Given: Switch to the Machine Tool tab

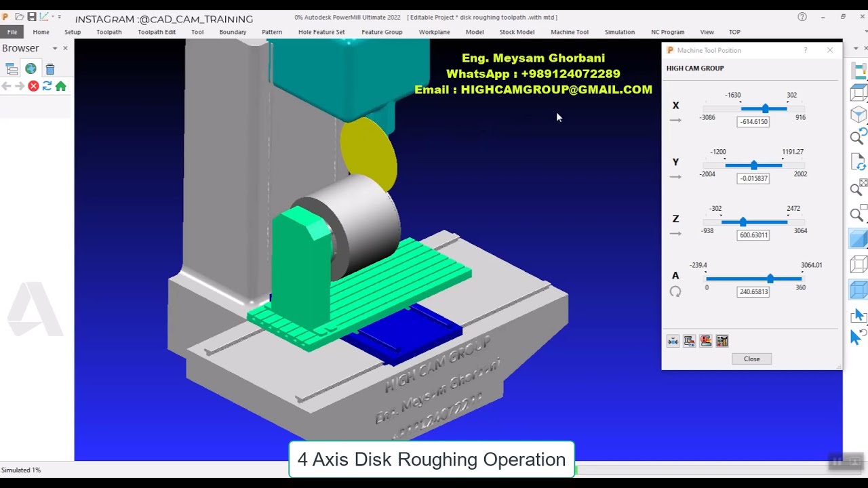Looking at the screenshot, I should [x=570, y=32].
